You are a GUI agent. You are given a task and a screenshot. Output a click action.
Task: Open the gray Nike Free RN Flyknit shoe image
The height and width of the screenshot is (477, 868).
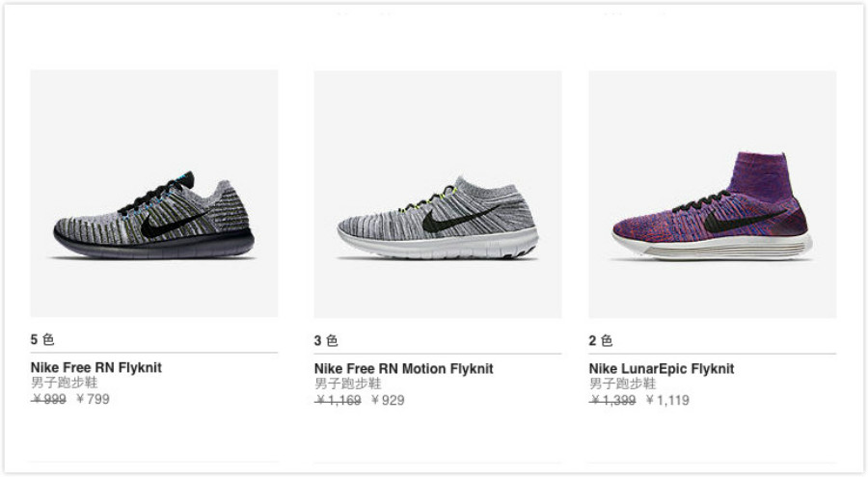coord(153,217)
